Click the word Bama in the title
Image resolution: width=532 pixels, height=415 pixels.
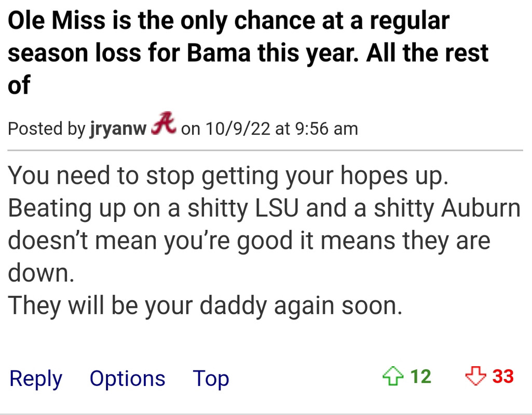[219, 53]
